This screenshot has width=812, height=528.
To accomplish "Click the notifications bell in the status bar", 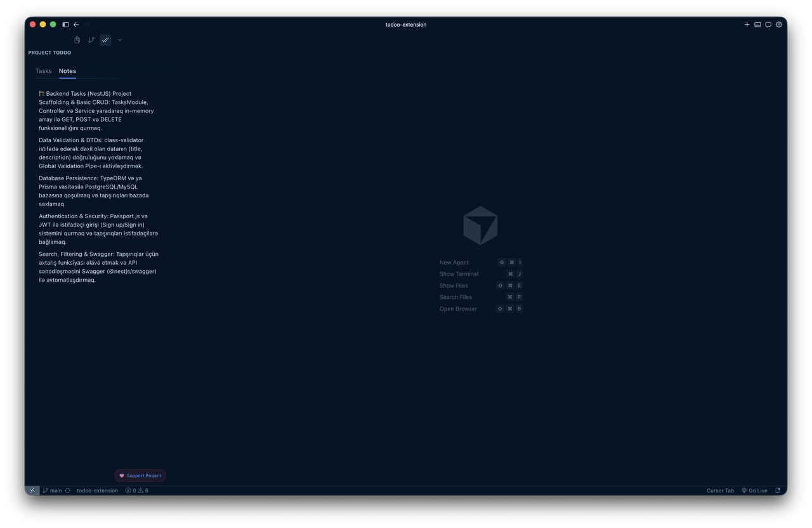I will (777, 490).
